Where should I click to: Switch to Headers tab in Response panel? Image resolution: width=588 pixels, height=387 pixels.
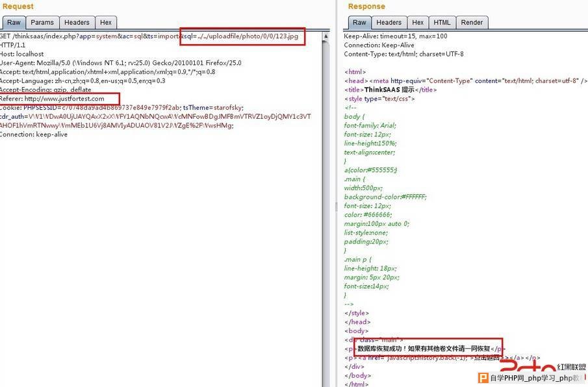pyautogui.click(x=389, y=23)
